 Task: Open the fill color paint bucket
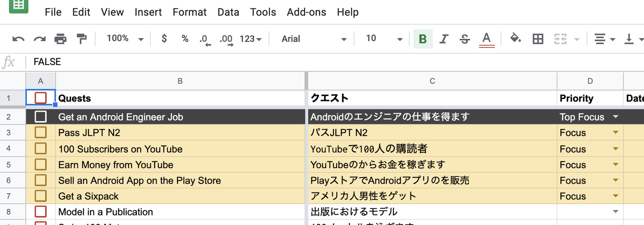point(516,39)
